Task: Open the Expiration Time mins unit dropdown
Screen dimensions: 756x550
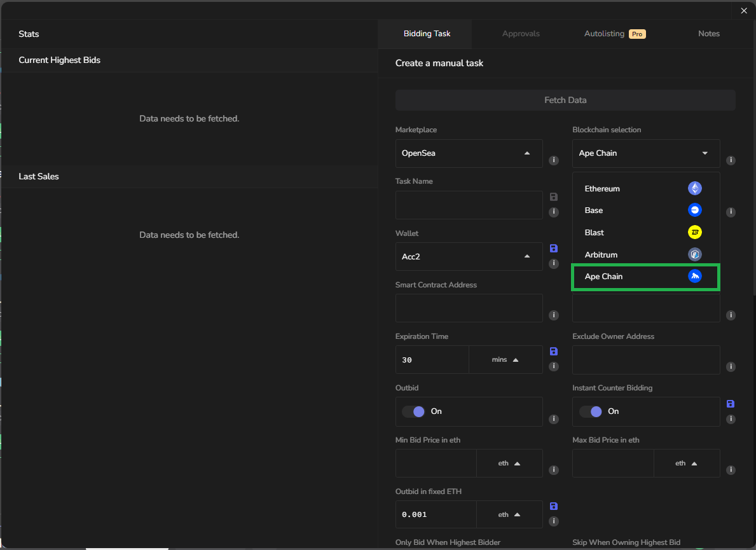Action: tap(505, 360)
